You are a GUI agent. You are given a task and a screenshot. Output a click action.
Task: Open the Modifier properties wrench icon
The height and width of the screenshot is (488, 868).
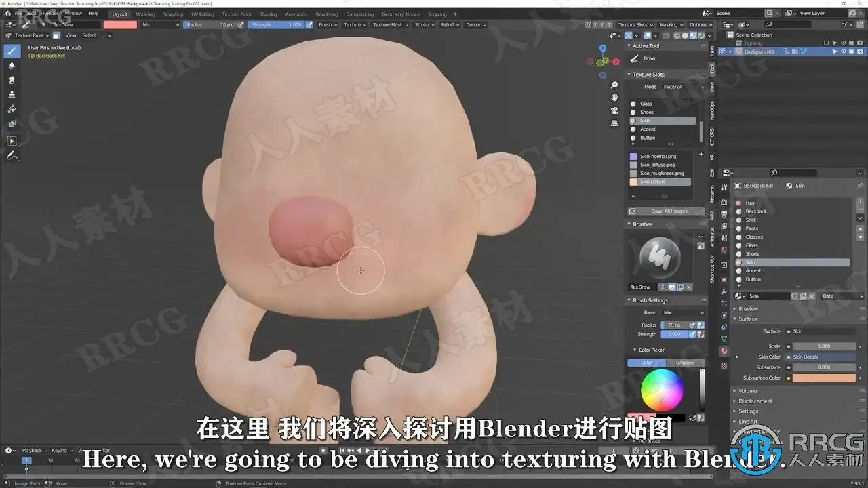pyautogui.click(x=724, y=291)
